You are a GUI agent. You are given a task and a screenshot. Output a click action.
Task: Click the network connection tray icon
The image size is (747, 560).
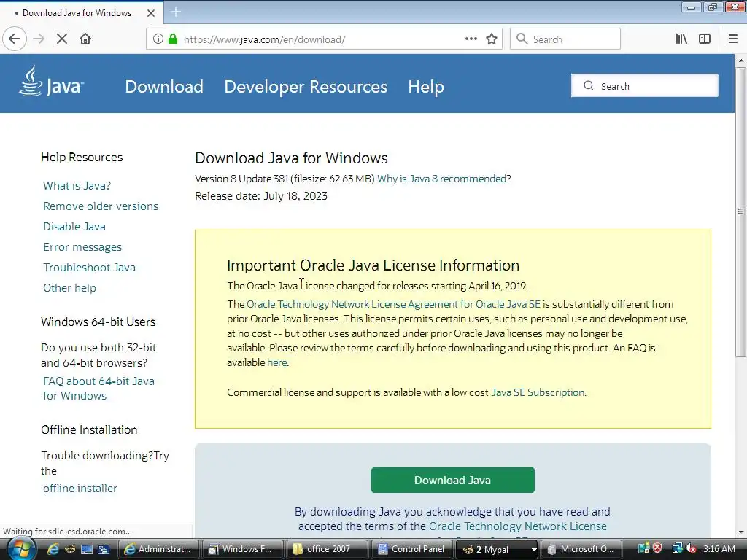[678, 548]
